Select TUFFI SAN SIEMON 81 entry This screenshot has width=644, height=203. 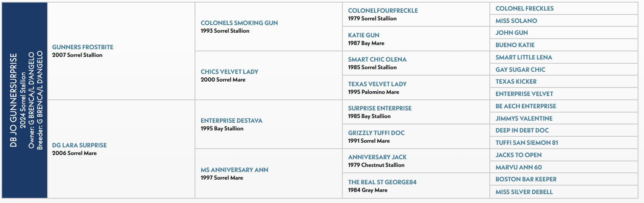coord(526,143)
